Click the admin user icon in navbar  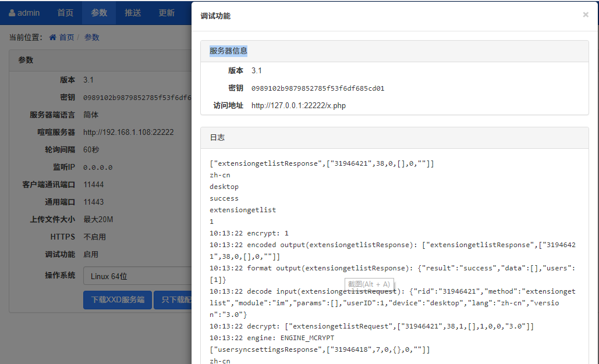pyautogui.click(x=12, y=13)
